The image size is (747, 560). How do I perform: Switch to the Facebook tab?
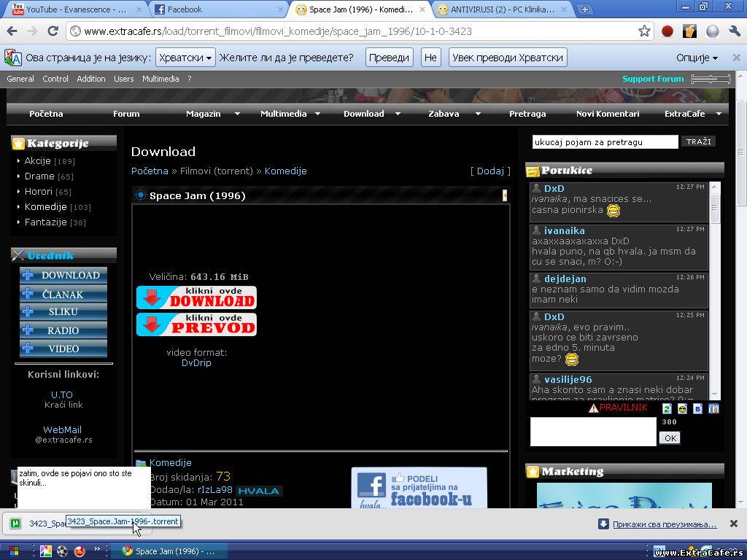coord(219,9)
